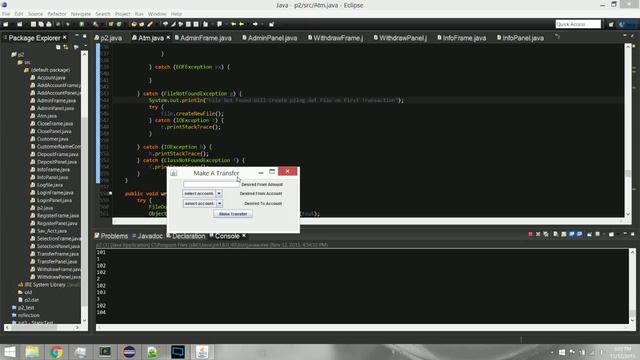
Task: Open the File menu in Eclipse
Action: click(6, 14)
